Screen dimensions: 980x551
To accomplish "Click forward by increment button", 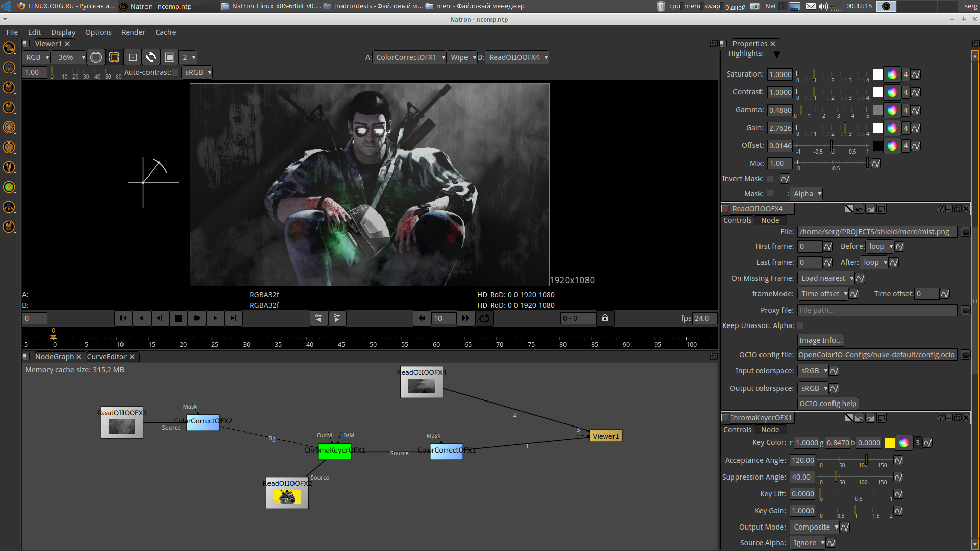I will 465,318.
